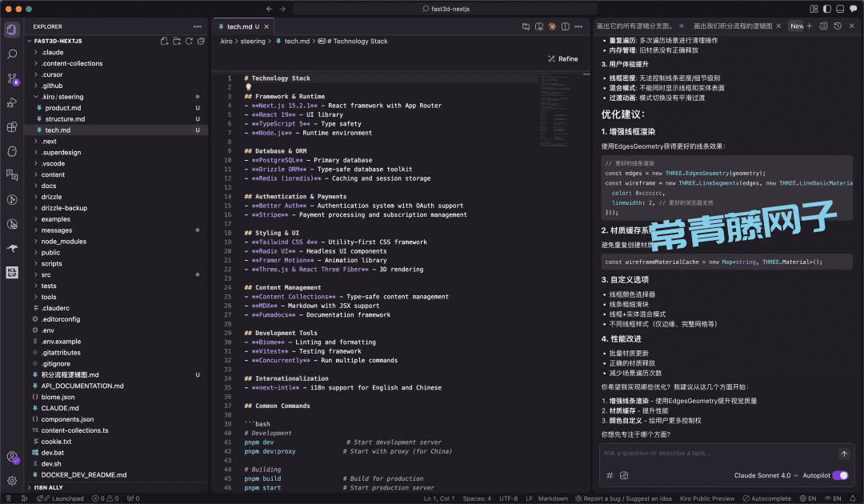Toggle primary sidebar visibility in title bar
This screenshot has width=864, height=504.
point(827,9)
